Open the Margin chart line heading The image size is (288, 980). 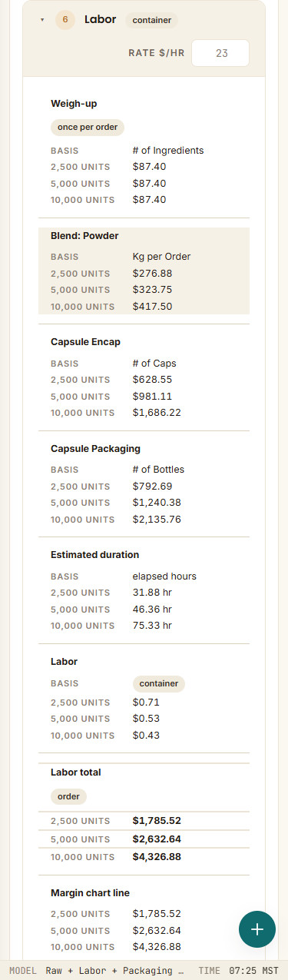90,892
